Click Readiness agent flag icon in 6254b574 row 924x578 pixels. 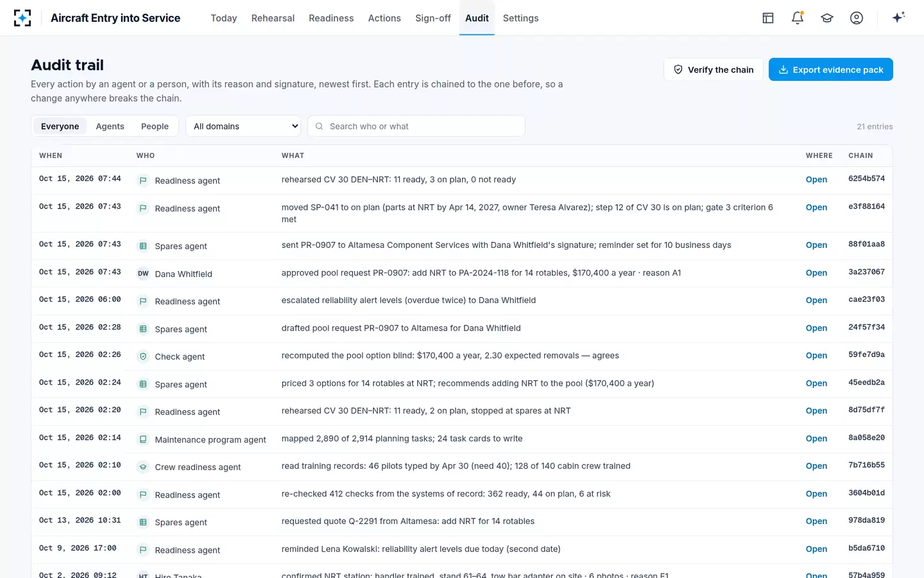point(143,180)
